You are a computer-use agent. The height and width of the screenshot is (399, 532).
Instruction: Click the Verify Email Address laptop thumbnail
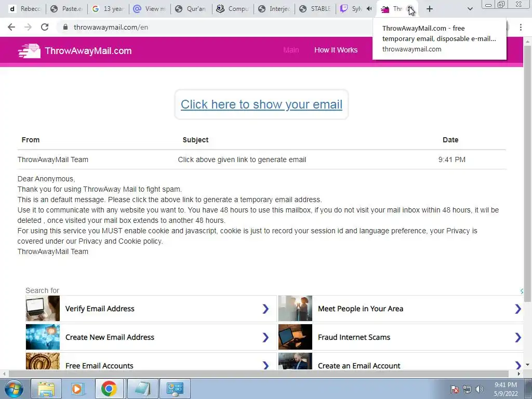tap(43, 309)
